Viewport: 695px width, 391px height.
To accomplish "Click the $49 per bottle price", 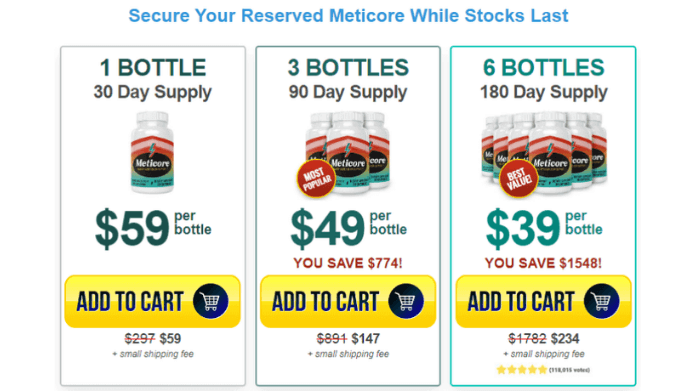I will point(348,228).
